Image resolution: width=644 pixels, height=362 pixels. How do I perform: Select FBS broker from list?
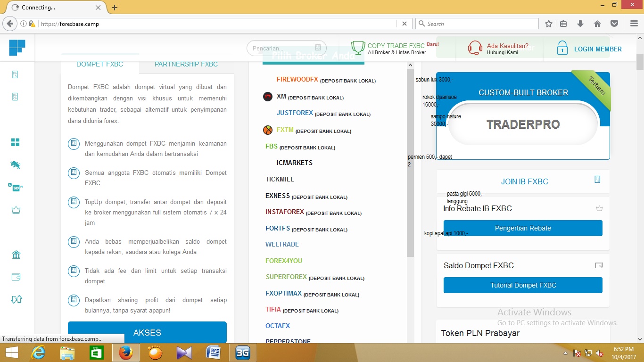(x=272, y=147)
